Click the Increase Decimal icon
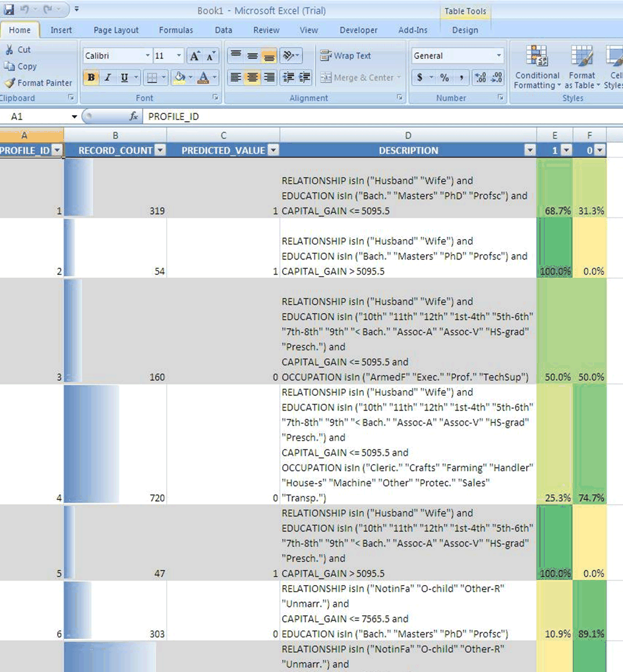 pos(480,78)
